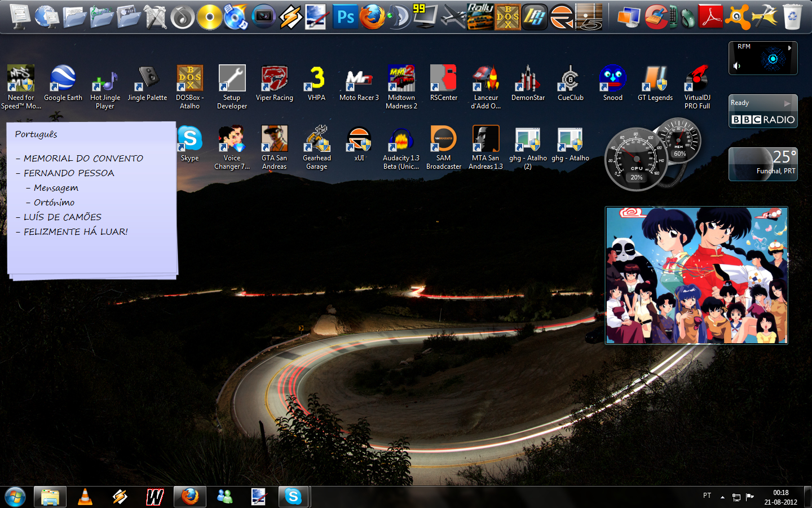Viewport: 812px width, 508px height.
Task: Open Photoshop from the top dock
Action: [345, 17]
